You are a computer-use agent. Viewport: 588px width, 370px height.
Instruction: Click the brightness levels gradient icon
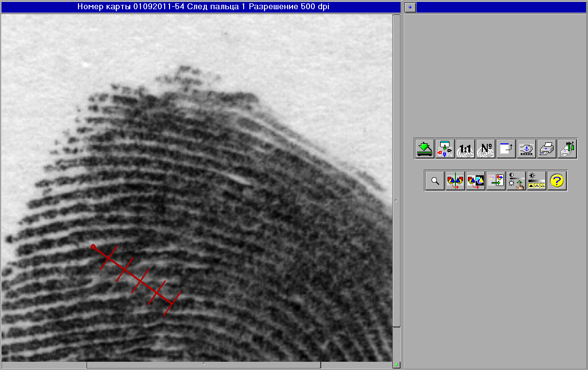536,181
